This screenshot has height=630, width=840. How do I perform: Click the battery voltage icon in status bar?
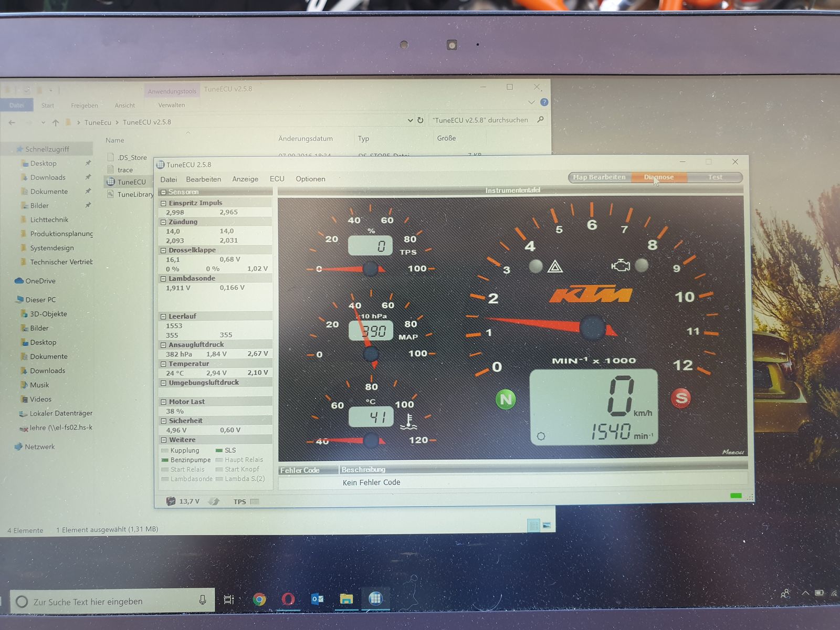(x=171, y=501)
